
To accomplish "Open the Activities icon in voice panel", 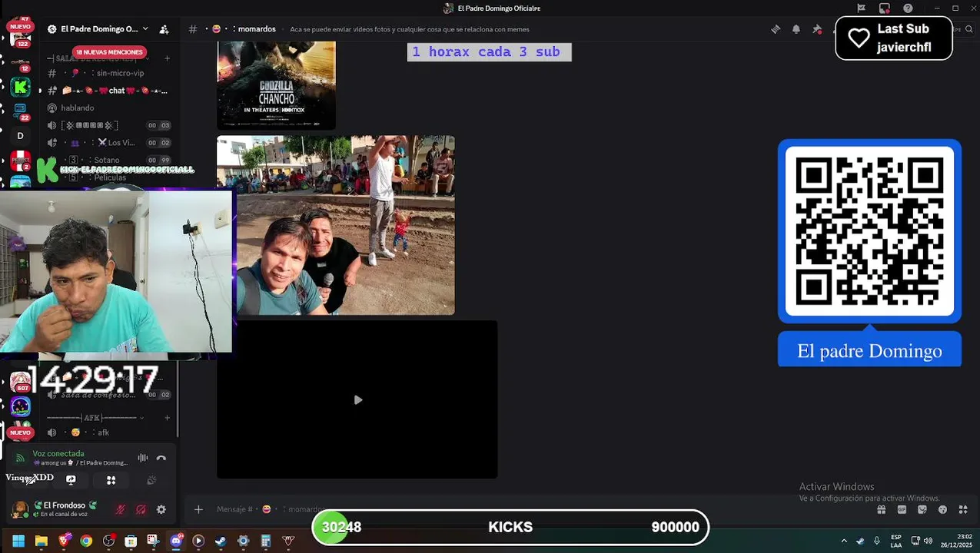I will point(111,480).
